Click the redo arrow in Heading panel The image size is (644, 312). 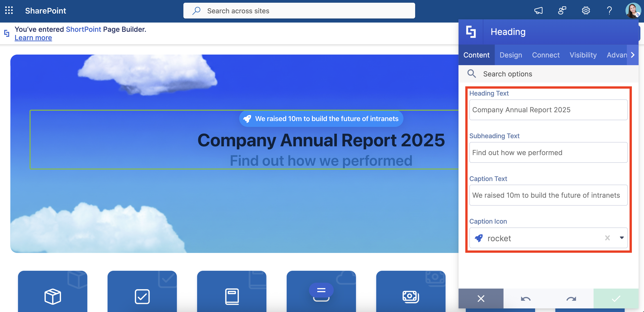coord(571,298)
